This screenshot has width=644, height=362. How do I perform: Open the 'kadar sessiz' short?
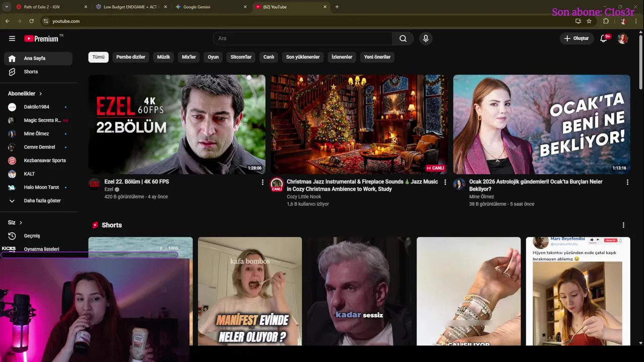[x=359, y=292]
